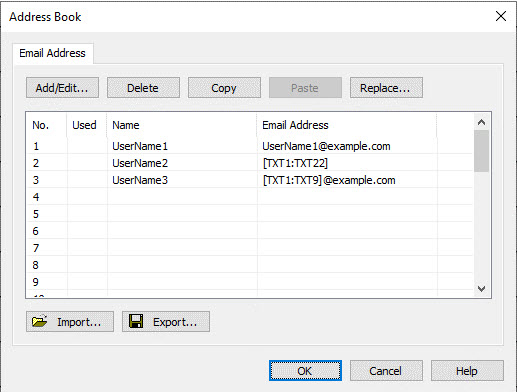Click the open folder Import icon
This screenshot has width=517, height=392.
39,321
